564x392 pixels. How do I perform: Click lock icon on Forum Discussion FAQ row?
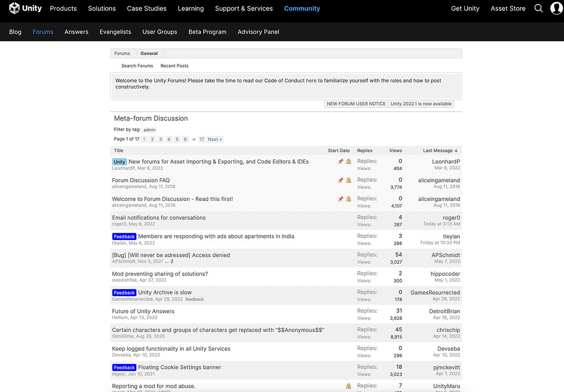[349, 180]
